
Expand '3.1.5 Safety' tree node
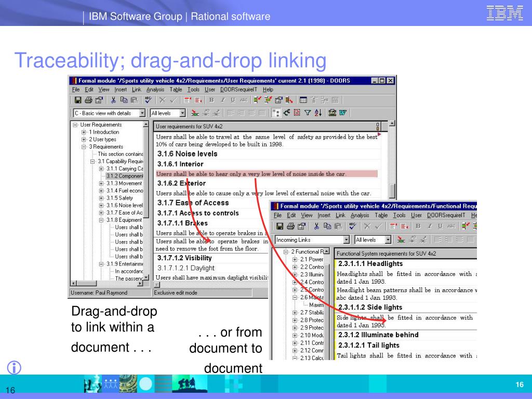(101, 198)
